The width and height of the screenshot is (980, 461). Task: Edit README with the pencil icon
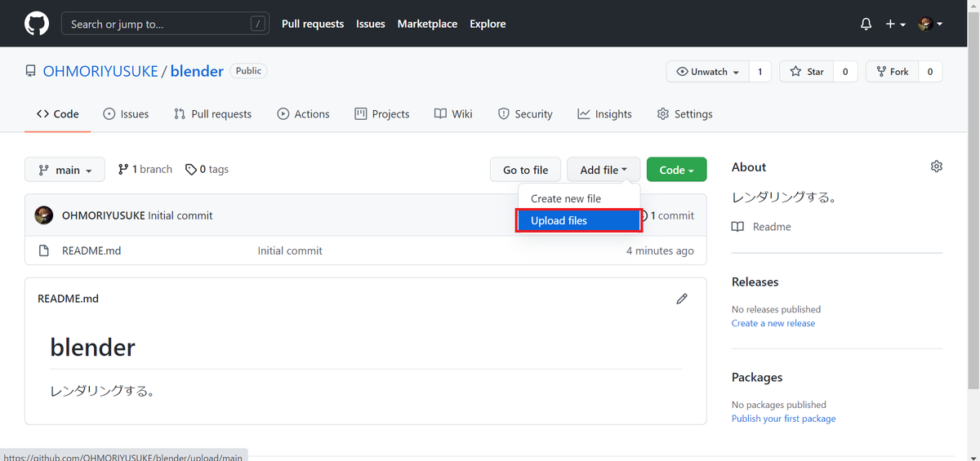pyautogui.click(x=682, y=299)
